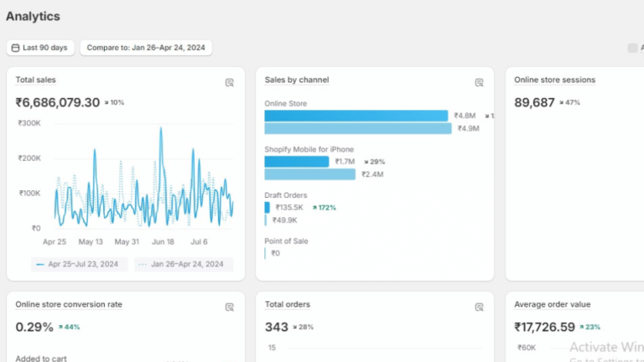The width and height of the screenshot is (644, 362).
Task: Click the Online Store ₹4.8M bar
Action: click(356, 116)
